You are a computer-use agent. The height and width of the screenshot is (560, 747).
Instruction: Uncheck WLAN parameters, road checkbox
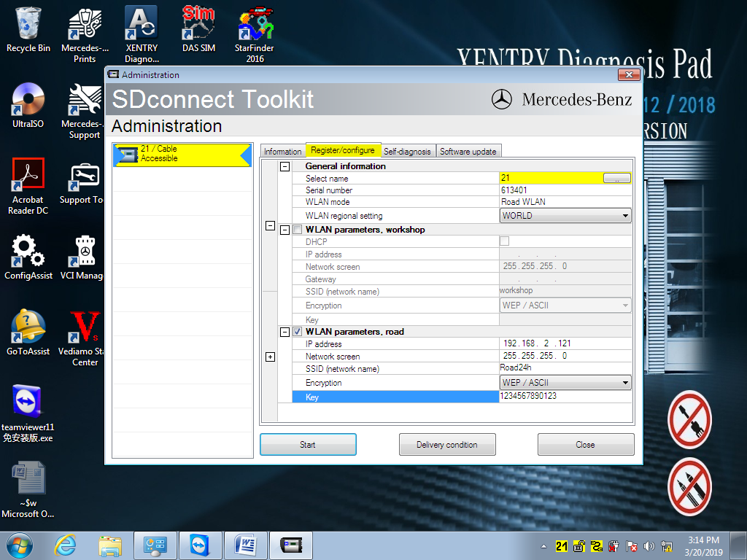point(298,332)
